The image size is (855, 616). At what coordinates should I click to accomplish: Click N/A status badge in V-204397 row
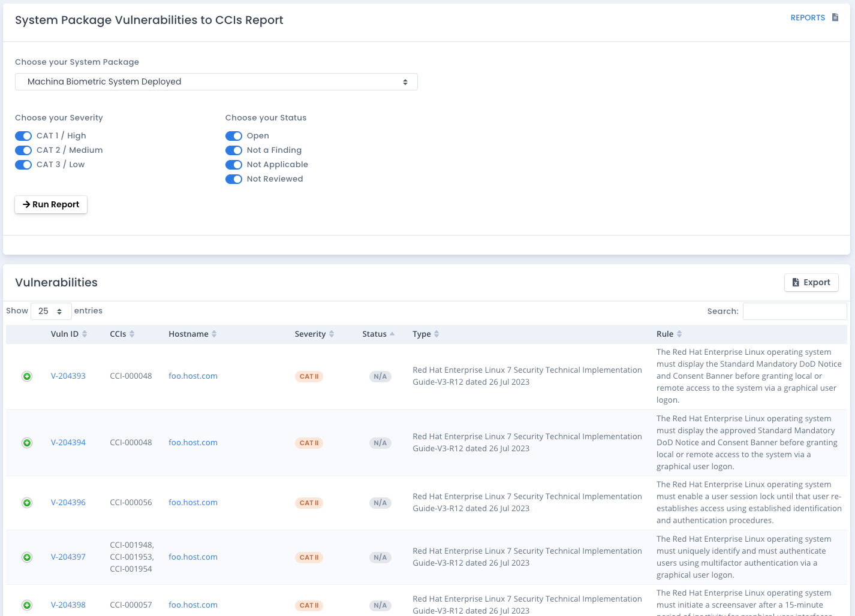[x=380, y=558]
